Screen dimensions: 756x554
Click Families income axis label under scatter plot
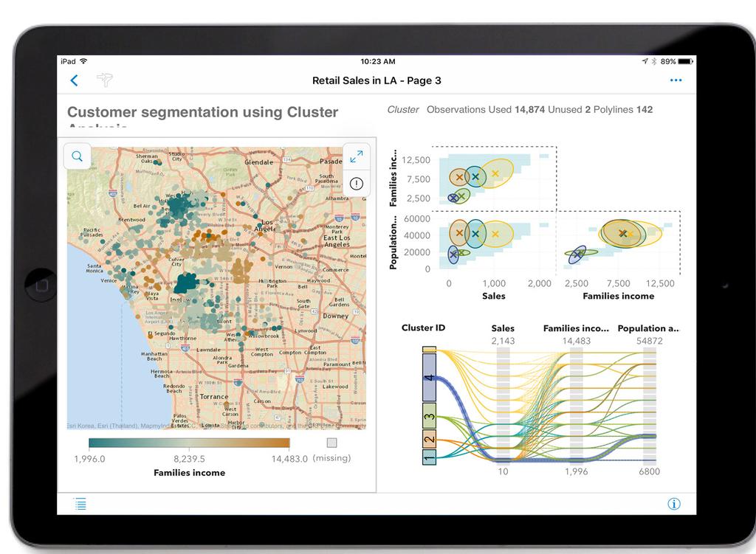tap(618, 296)
